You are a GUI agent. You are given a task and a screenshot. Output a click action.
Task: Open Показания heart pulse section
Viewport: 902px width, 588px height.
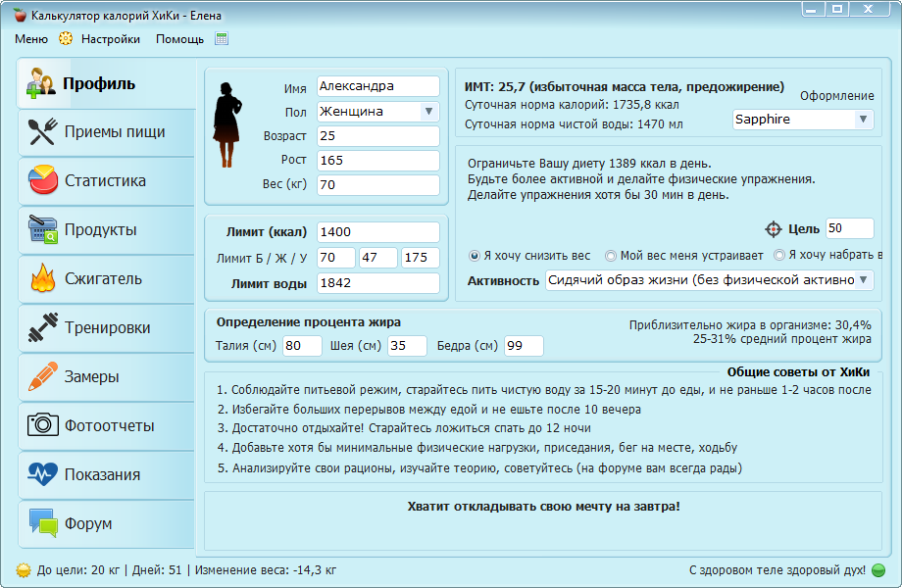point(106,475)
